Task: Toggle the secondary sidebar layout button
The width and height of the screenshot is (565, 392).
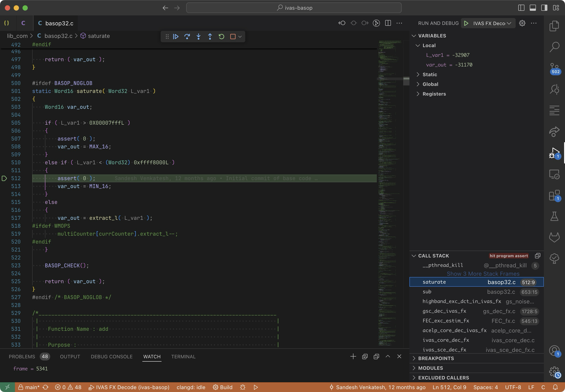Action: point(544,8)
